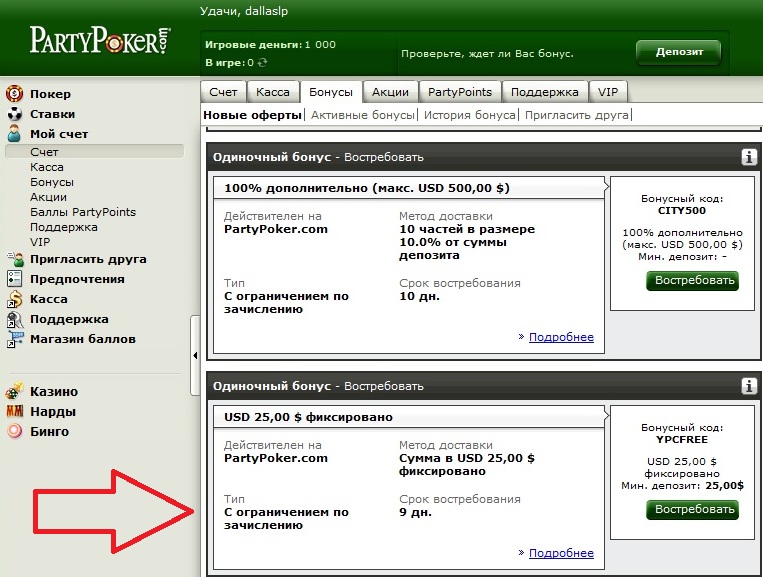Click the backgammon icon beside Нарды
The image size is (763, 577).
coord(15,411)
